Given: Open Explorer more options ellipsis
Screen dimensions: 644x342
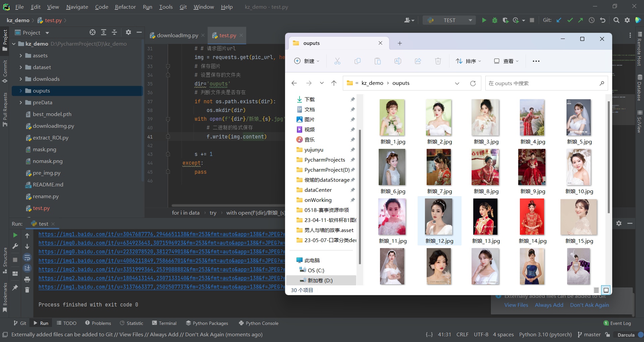Looking at the screenshot, I should (x=536, y=61).
